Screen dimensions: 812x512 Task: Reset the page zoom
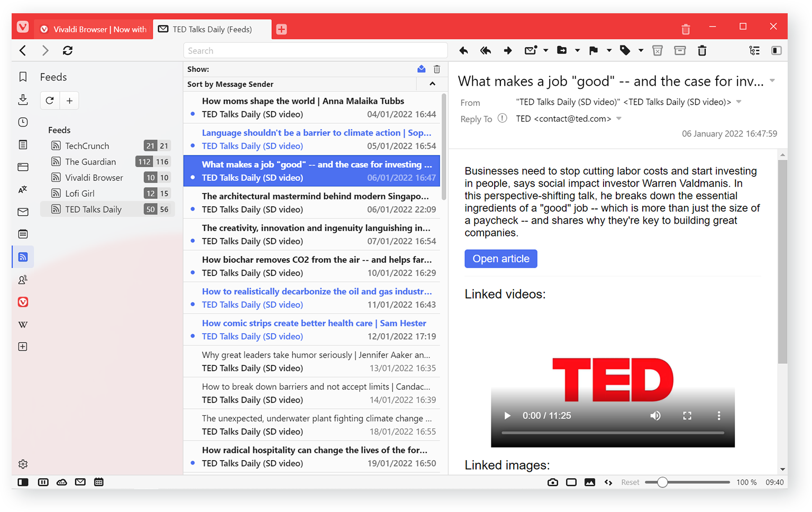(x=630, y=482)
